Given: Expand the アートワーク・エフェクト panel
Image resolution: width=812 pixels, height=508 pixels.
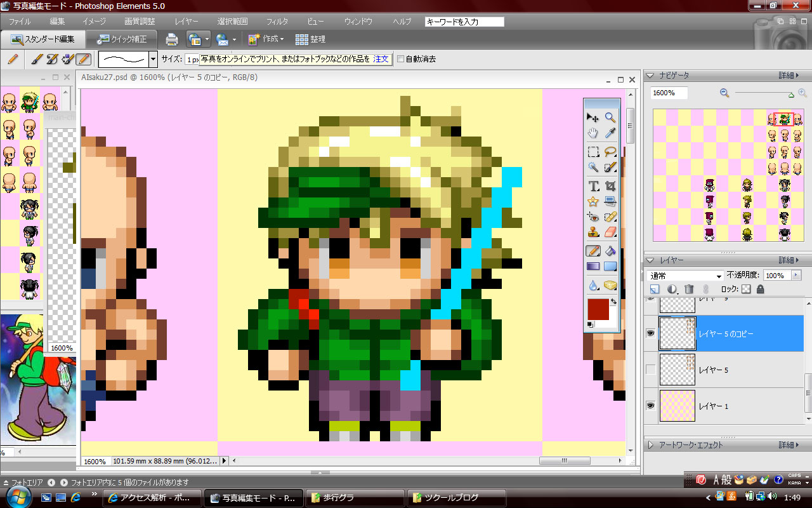Looking at the screenshot, I should point(651,445).
